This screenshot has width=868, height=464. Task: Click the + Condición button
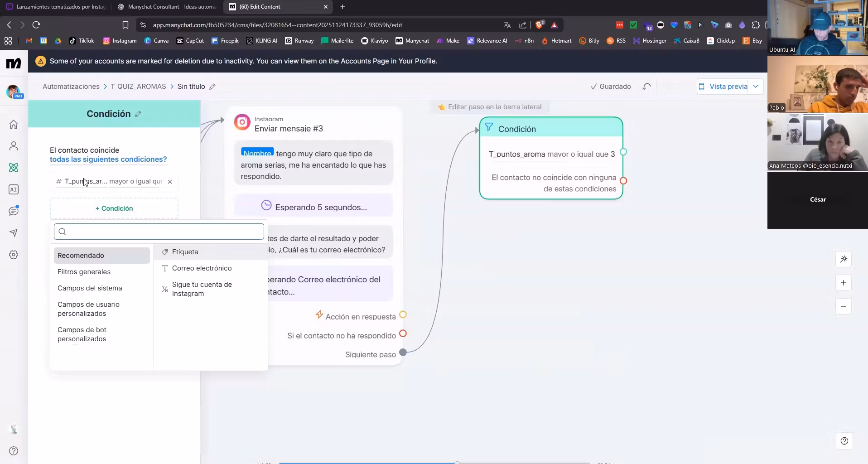tap(114, 208)
